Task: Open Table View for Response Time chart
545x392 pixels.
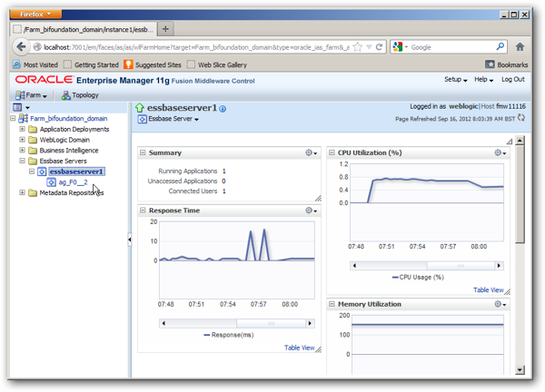Action: pos(299,348)
